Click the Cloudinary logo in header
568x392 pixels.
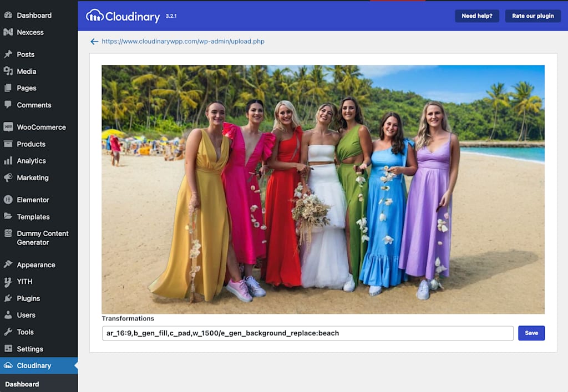(123, 16)
